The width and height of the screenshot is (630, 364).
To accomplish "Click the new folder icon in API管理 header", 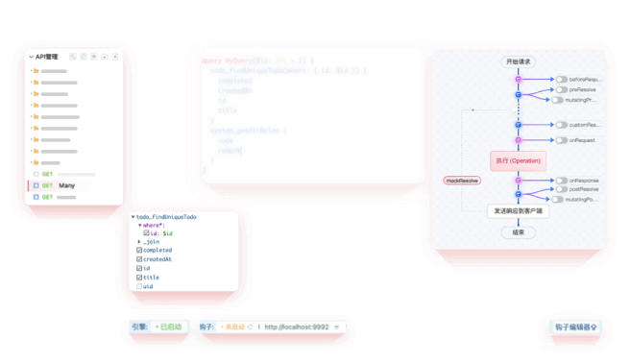I will coord(105,57).
